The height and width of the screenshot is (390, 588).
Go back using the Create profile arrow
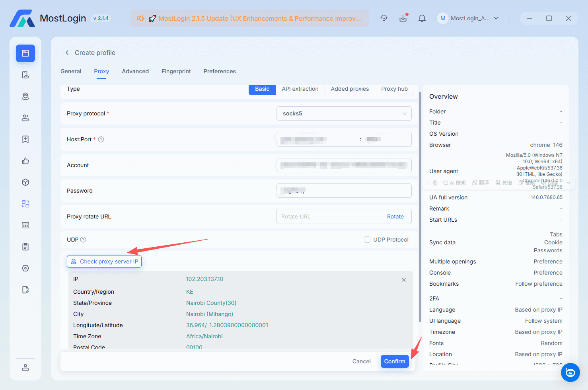[67, 53]
